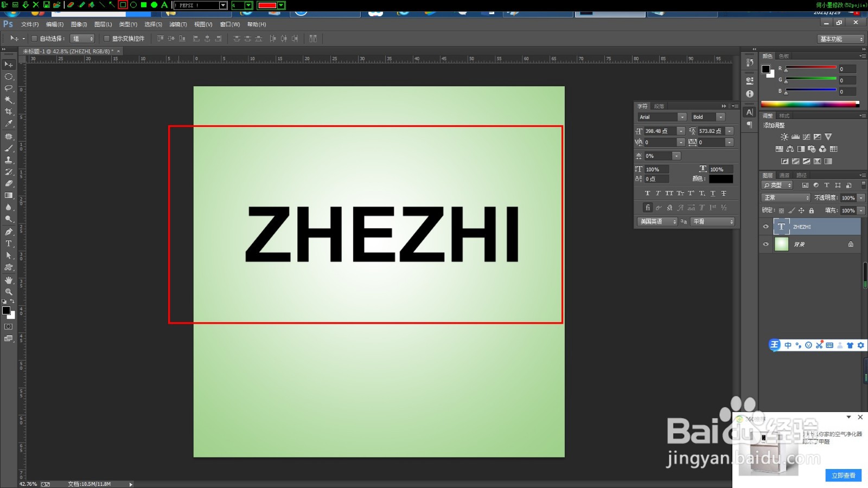This screenshot has width=868, height=488.
Task: Click the text color swatch in Character panel
Action: [x=720, y=179]
